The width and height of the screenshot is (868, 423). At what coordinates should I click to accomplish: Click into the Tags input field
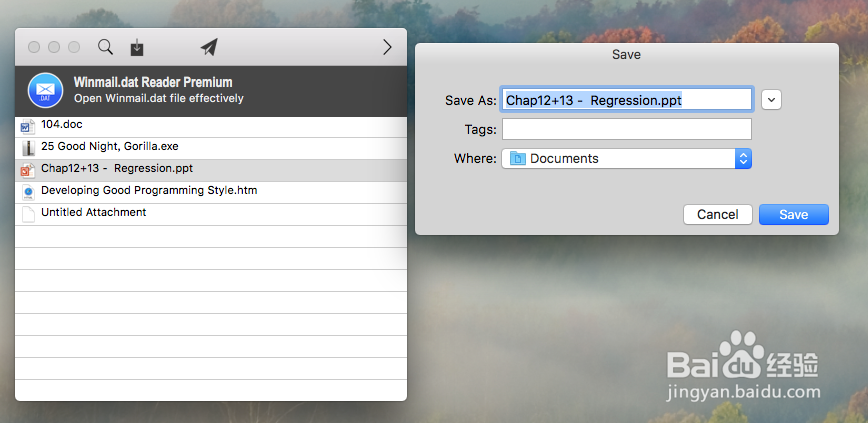click(627, 129)
